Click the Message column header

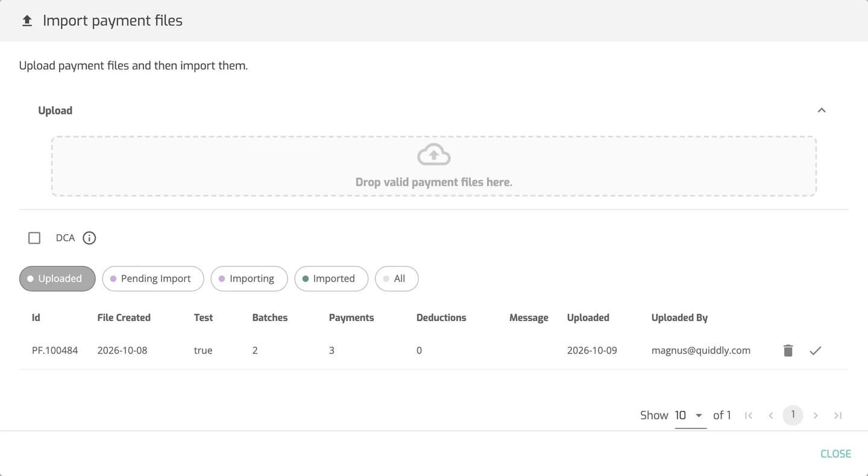tap(529, 318)
